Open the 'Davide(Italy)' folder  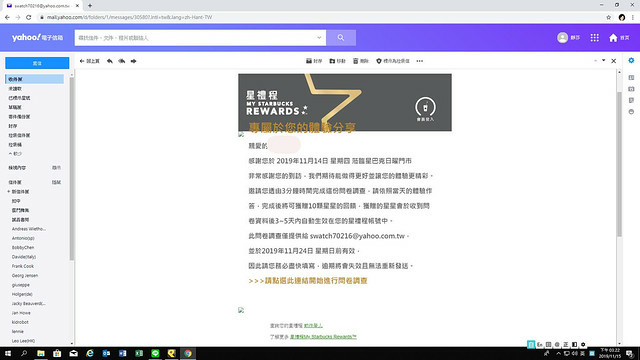(x=24, y=257)
